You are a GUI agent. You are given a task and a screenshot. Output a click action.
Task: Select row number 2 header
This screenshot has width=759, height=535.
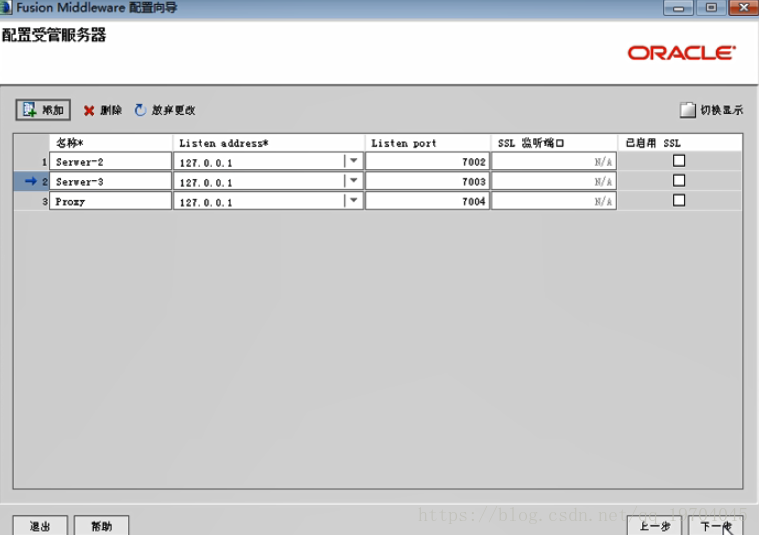pyautogui.click(x=31, y=182)
